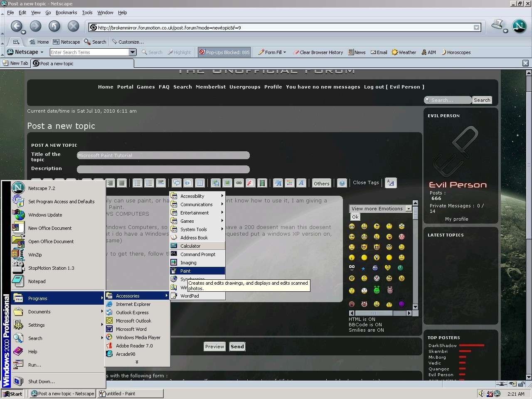Click the Description input field
The width and height of the screenshot is (532, 399).
[x=163, y=169]
